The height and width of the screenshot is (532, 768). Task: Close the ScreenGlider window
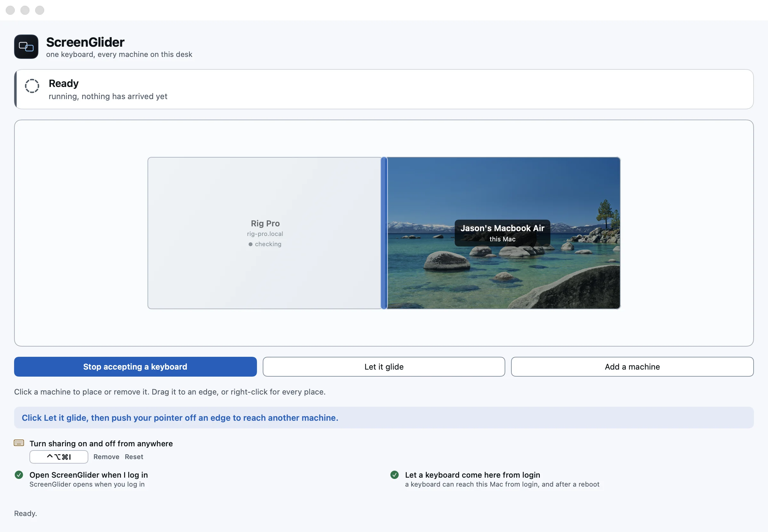[x=10, y=10]
